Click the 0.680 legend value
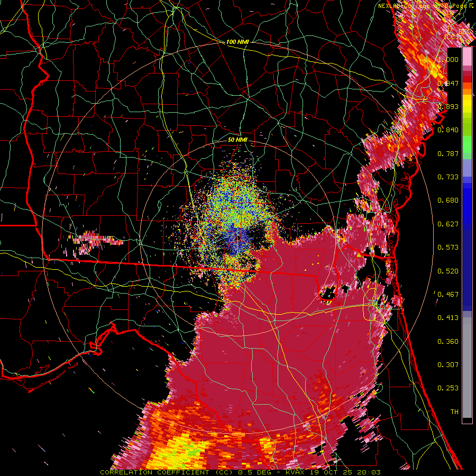The height and width of the screenshot is (476, 476). click(448, 200)
